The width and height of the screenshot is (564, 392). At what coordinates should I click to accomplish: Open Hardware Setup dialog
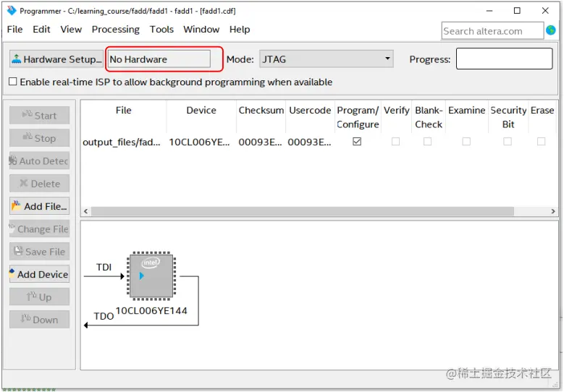coord(56,59)
